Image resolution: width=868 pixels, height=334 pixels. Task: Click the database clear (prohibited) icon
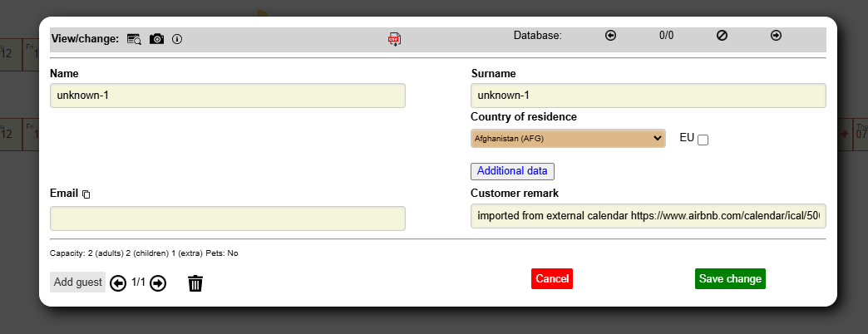point(722,36)
